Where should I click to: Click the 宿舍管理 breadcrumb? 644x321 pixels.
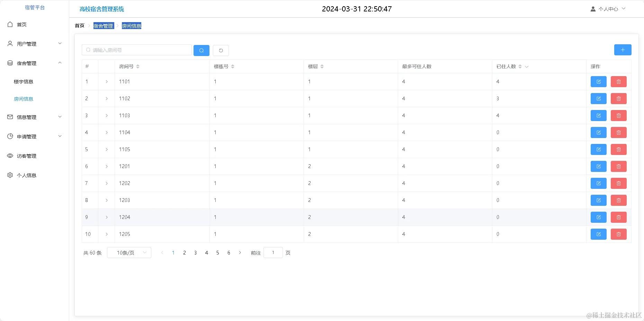click(x=104, y=26)
